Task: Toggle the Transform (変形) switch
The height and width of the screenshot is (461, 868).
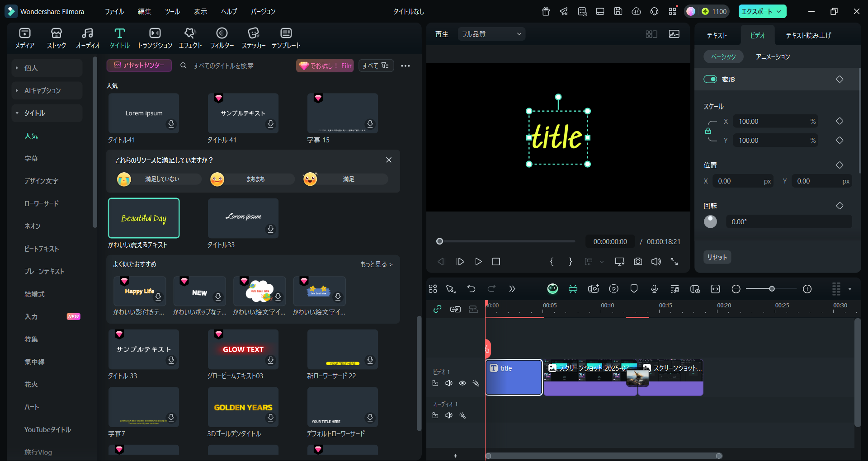Action: point(710,79)
